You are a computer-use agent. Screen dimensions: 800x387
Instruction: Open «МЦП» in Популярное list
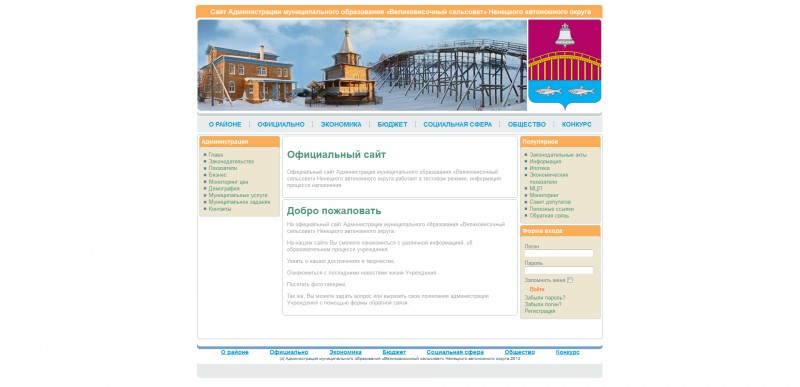click(x=535, y=189)
